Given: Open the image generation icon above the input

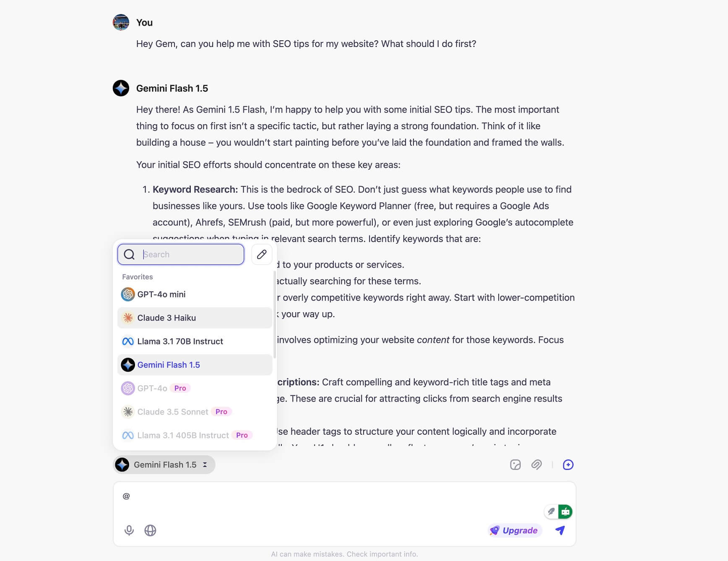Looking at the screenshot, I should 515,464.
